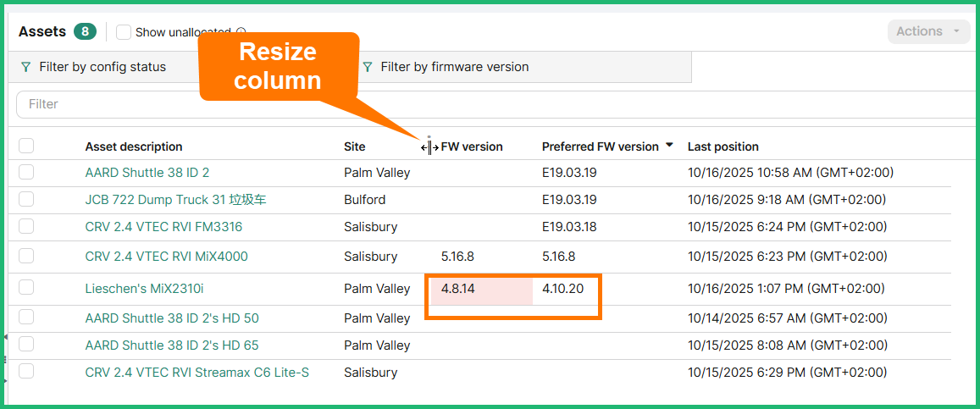Sort by the Last position column header
980x409 pixels.
tap(723, 146)
